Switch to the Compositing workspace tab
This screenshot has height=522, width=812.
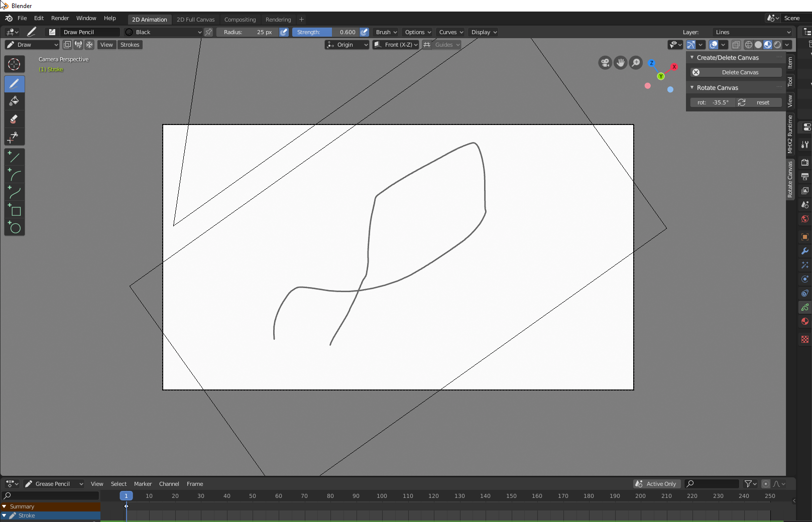[240, 20]
